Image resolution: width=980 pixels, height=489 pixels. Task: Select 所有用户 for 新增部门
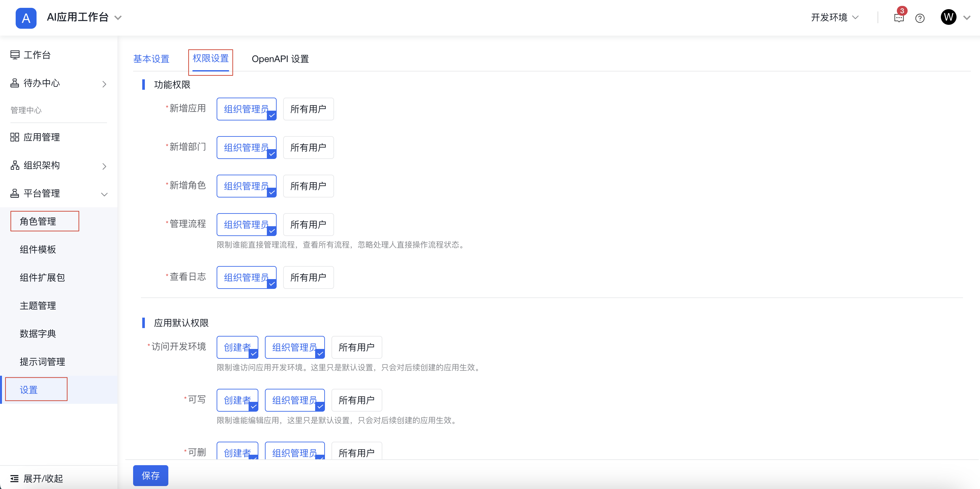[309, 148]
